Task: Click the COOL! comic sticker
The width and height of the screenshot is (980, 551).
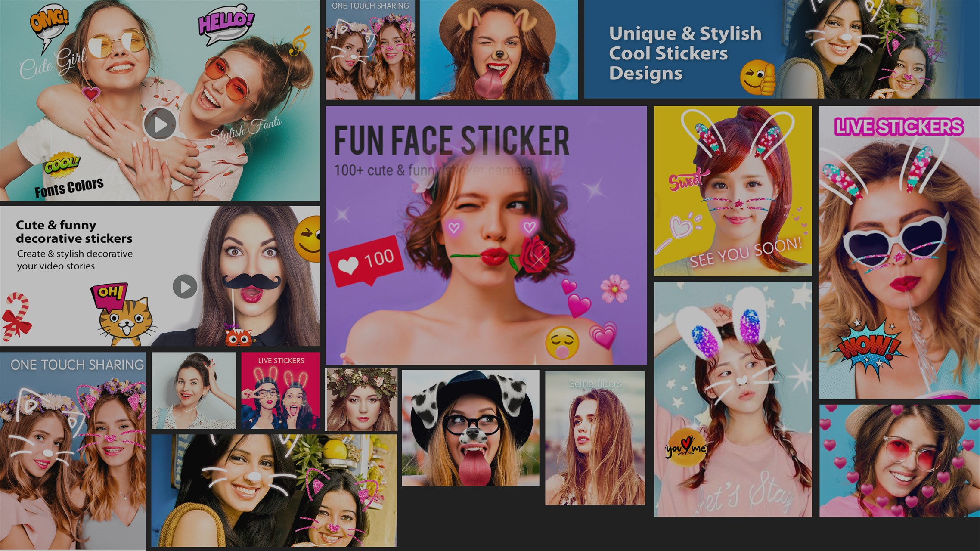Action: point(62,164)
